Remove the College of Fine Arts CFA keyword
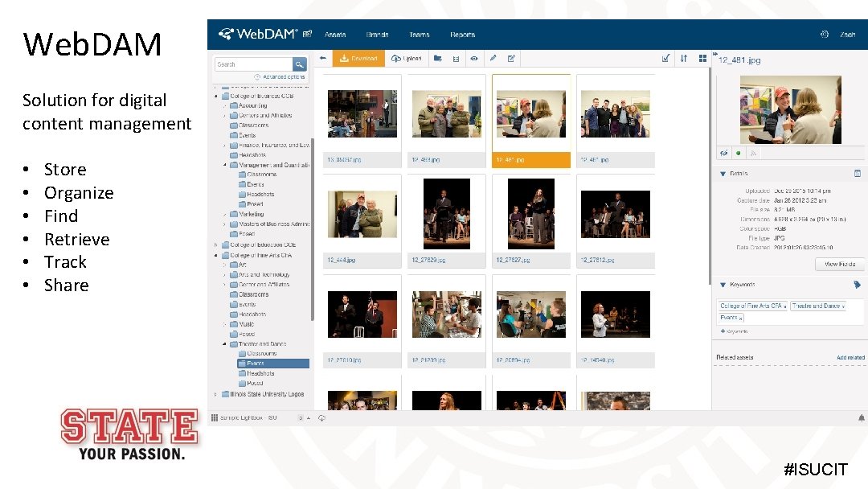The width and height of the screenshot is (868, 489). pyautogui.click(x=784, y=306)
